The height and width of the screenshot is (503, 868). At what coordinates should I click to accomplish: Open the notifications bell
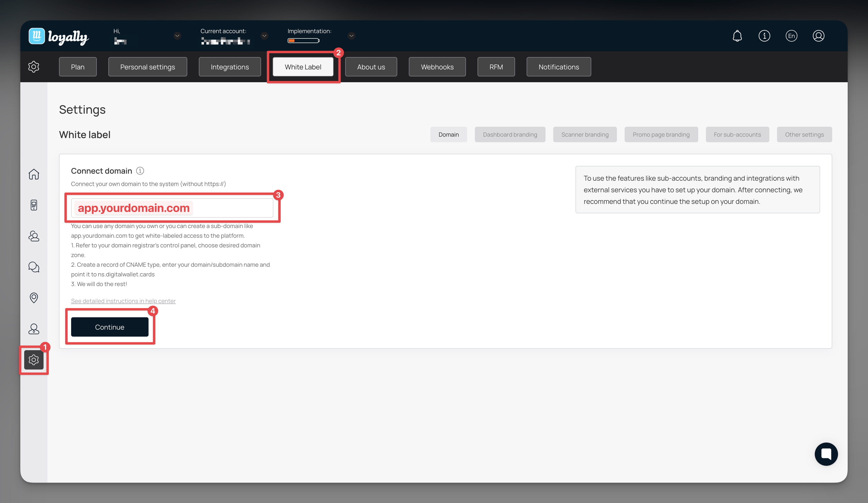pos(737,36)
